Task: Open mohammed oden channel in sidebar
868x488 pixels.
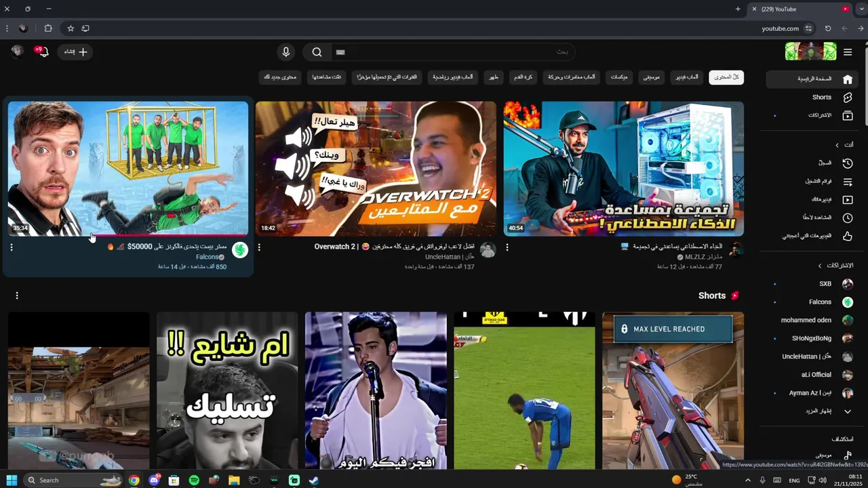Action: click(811, 321)
